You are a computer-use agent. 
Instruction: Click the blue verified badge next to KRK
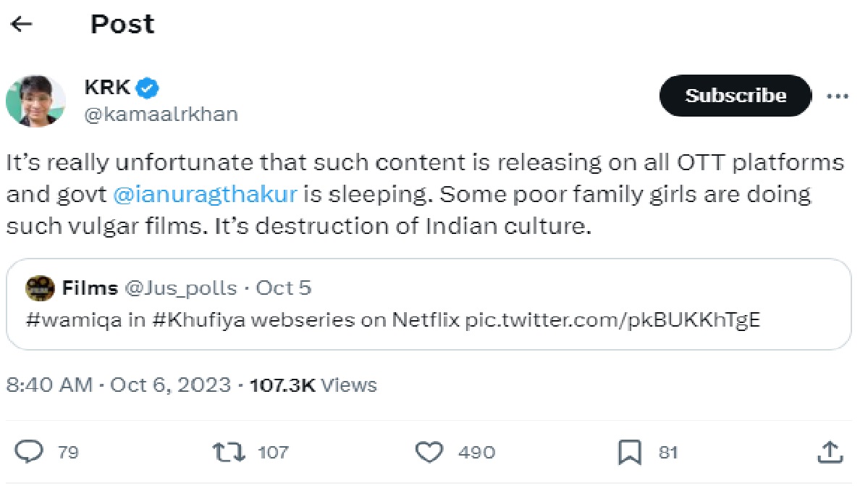[147, 88]
